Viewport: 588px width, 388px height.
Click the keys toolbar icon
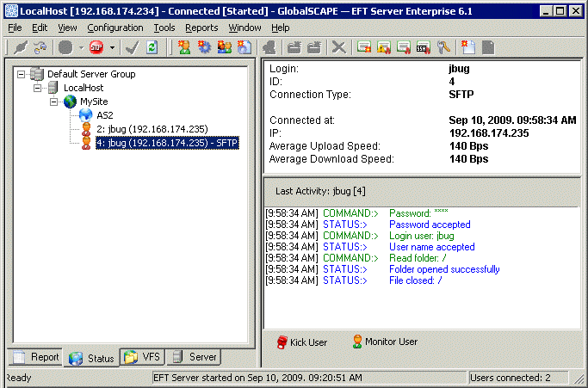[x=443, y=47]
